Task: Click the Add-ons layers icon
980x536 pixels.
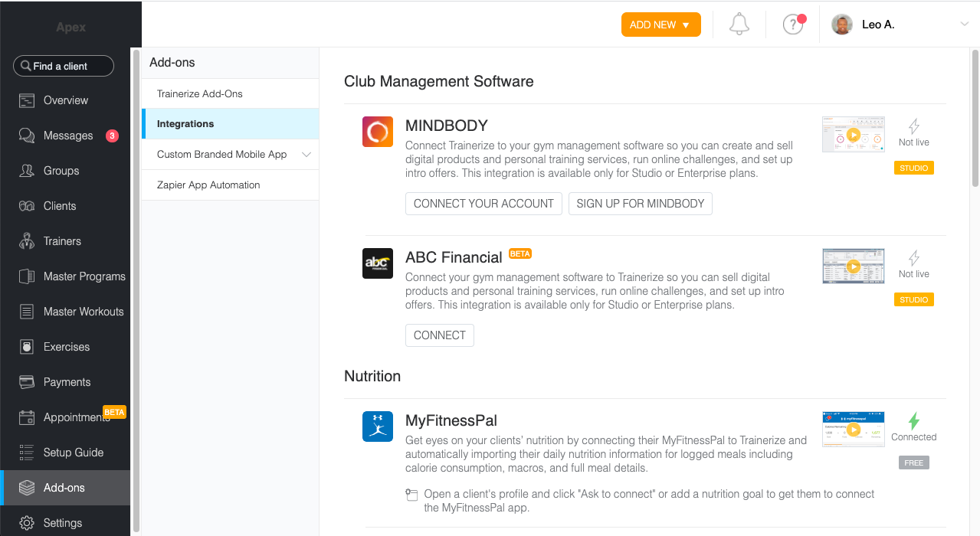Action: click(x=27, y=488)
